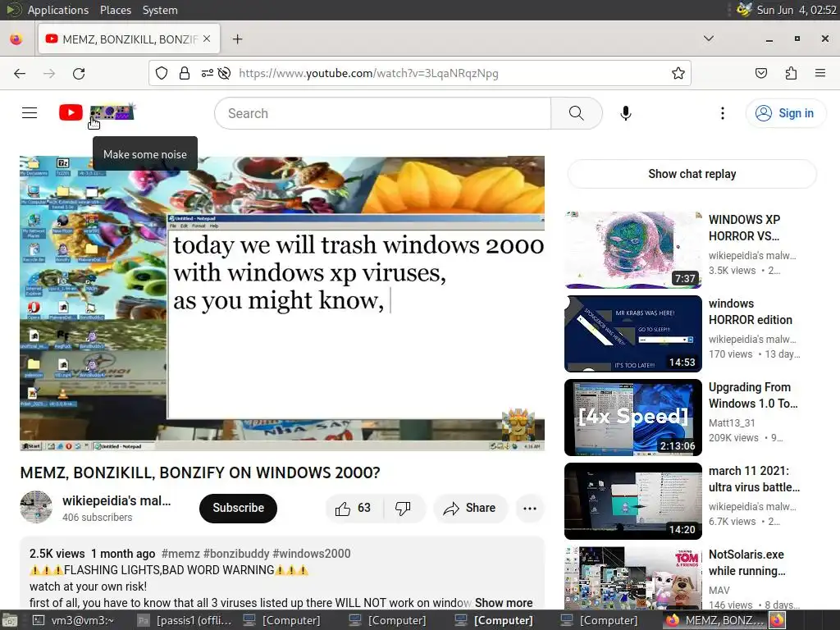Click the clock Sun Jun 4, 02:52
Screen dimensions: 840x630
tap(796, 10)
